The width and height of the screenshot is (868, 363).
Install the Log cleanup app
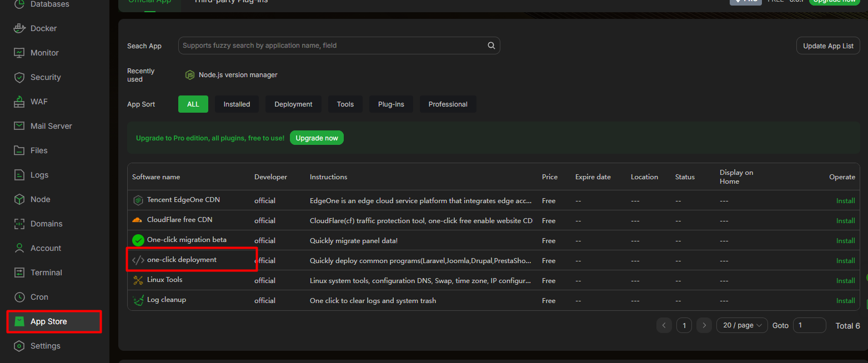845,300
